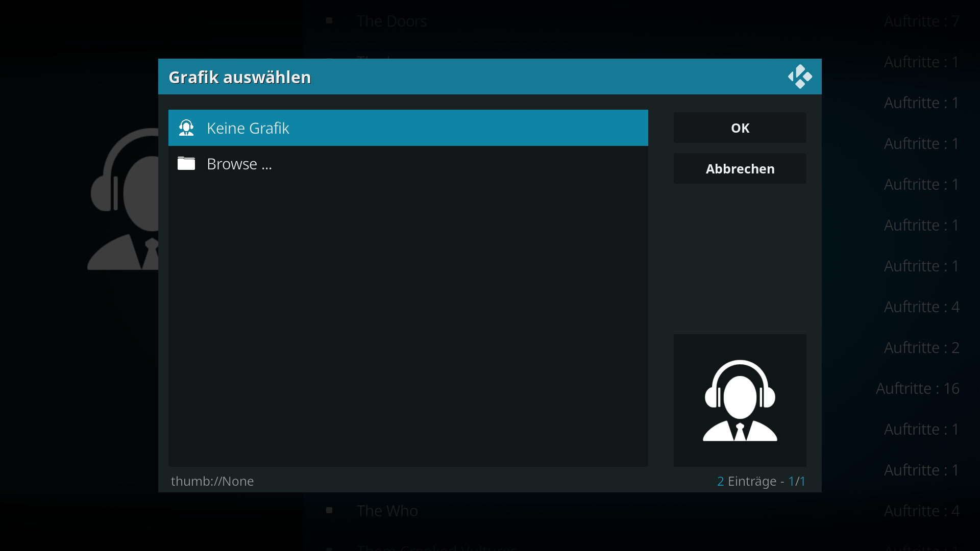
Task: Click the artist preview thumbnail
Action: [x=740, y=400]
